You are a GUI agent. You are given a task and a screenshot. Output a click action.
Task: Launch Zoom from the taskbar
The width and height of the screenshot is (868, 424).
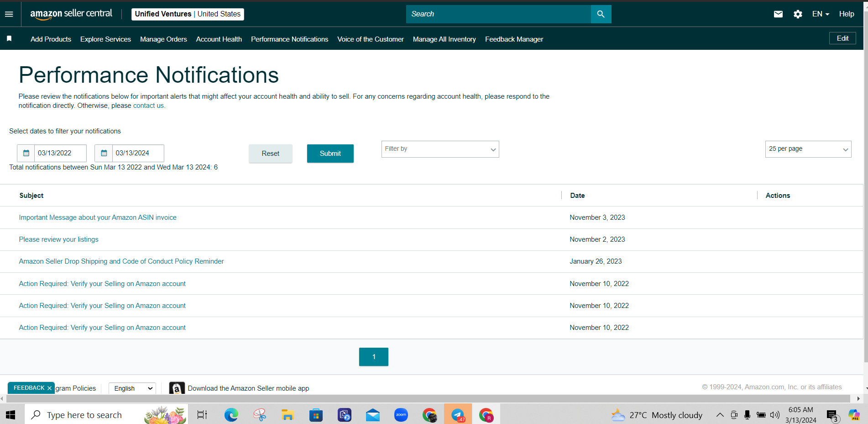coord(401,415)
